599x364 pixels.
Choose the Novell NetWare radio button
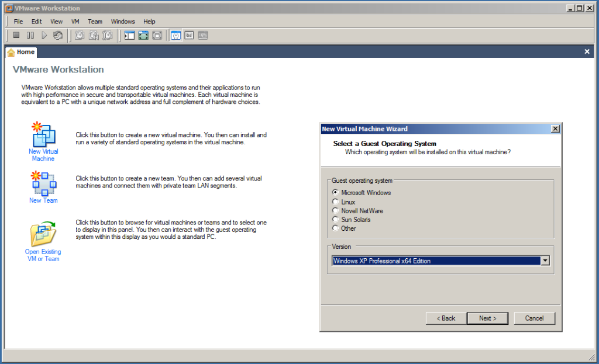(335, 210)
